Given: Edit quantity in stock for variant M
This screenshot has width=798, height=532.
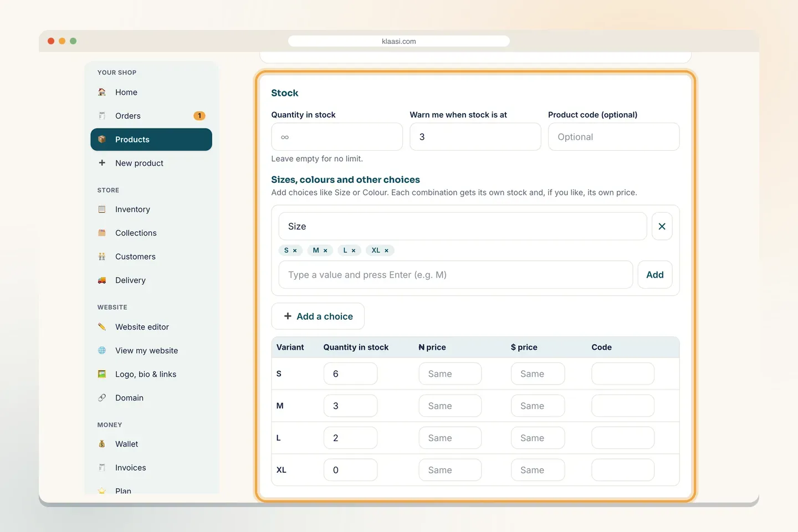Looking at the screenshot, I should (x=350, y=406).
